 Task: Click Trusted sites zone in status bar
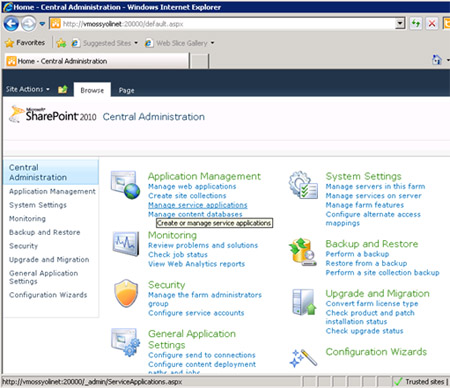(x=420, y=382)
